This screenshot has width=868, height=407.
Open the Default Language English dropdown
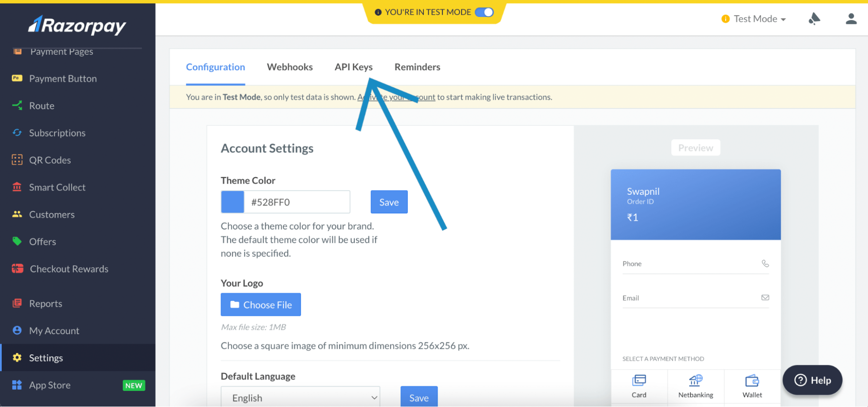coord(300,397)
